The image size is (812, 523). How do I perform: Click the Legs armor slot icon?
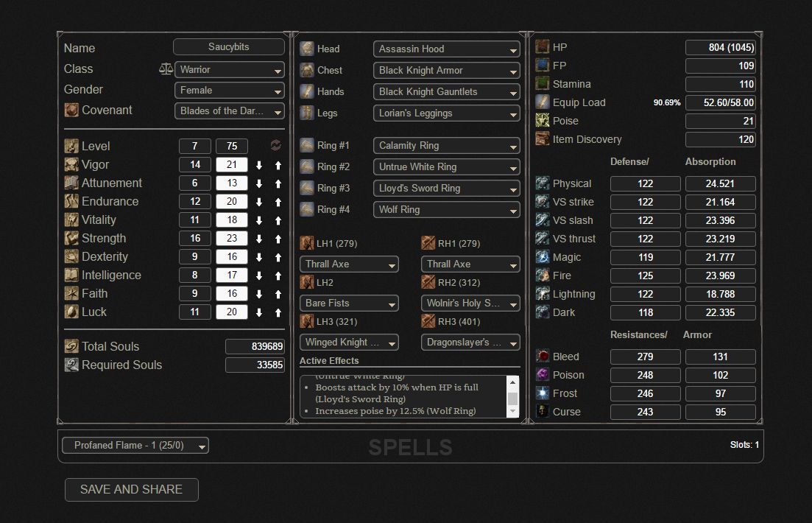pos(307,113)
